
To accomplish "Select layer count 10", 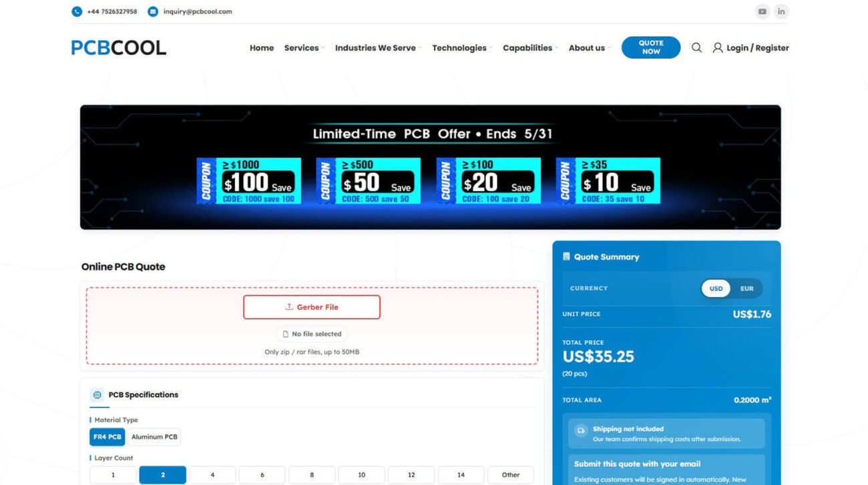I will click(x=361, y=475).
